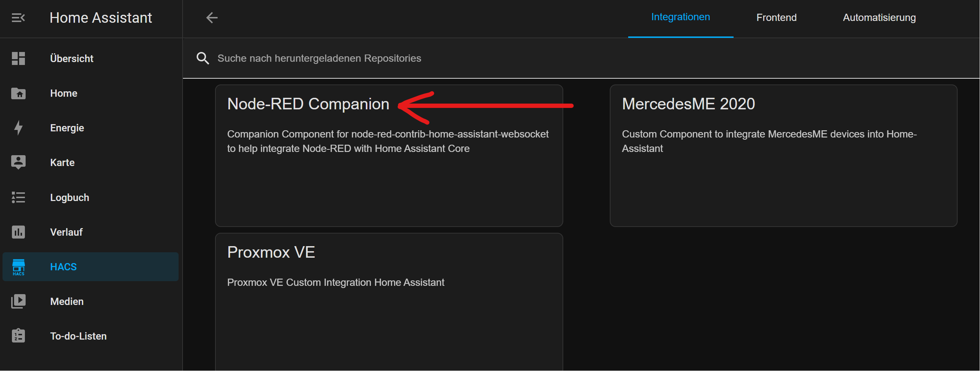Focus the repository search field
Image resolution: width=980 pixels, height=371 pixels.
coord(456,58)
